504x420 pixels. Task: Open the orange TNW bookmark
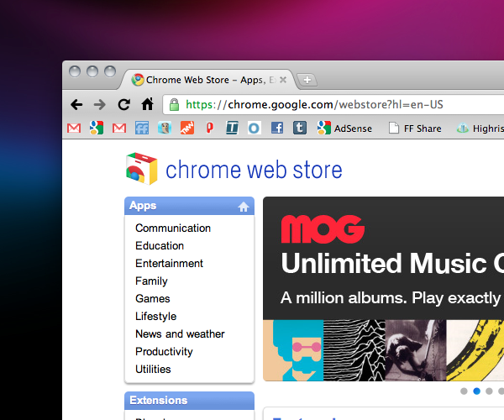click(x=187, y=128)
